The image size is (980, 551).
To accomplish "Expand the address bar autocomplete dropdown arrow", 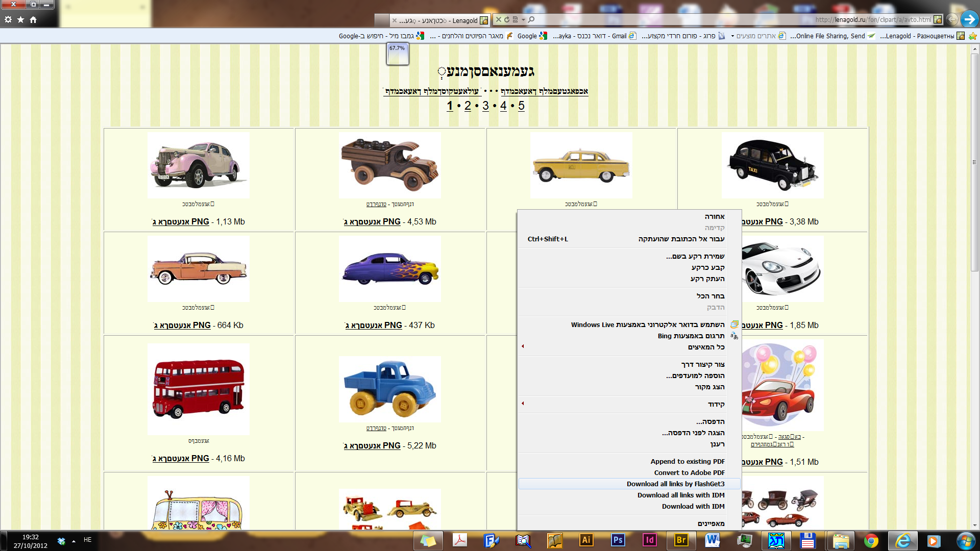I will point(523,19).
